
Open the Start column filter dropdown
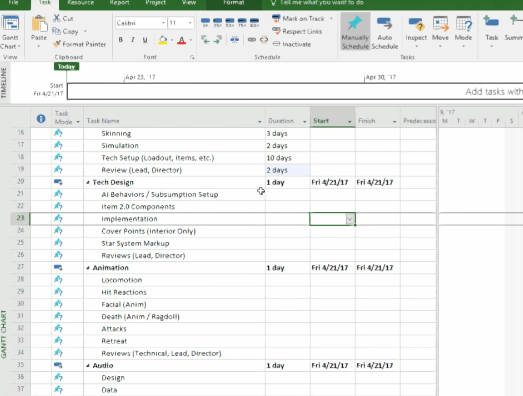point(350,122)
